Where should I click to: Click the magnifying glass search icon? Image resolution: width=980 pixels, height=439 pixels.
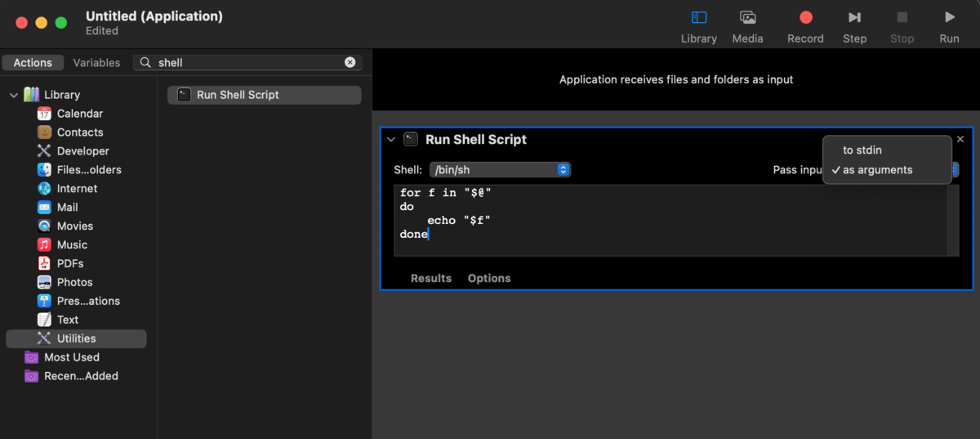[145, 63]
